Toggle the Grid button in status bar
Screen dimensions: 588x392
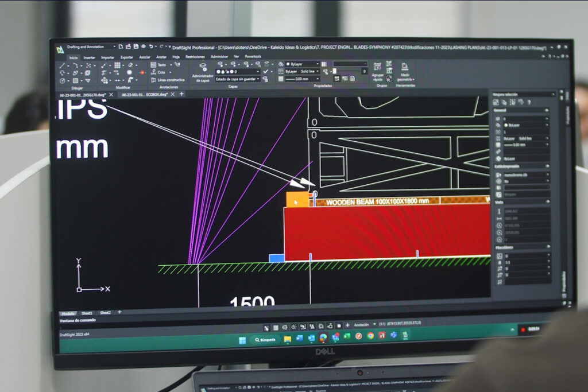click(x=276, y=327)
